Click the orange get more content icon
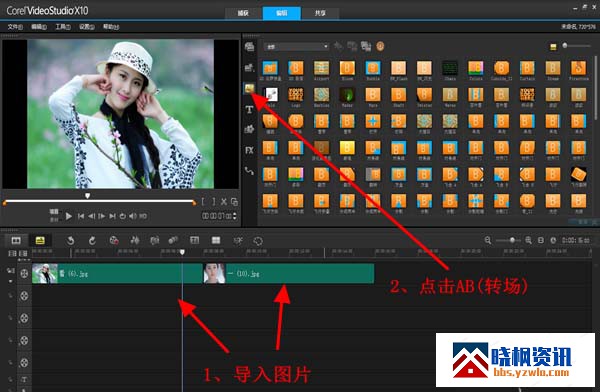 (380, 46)
